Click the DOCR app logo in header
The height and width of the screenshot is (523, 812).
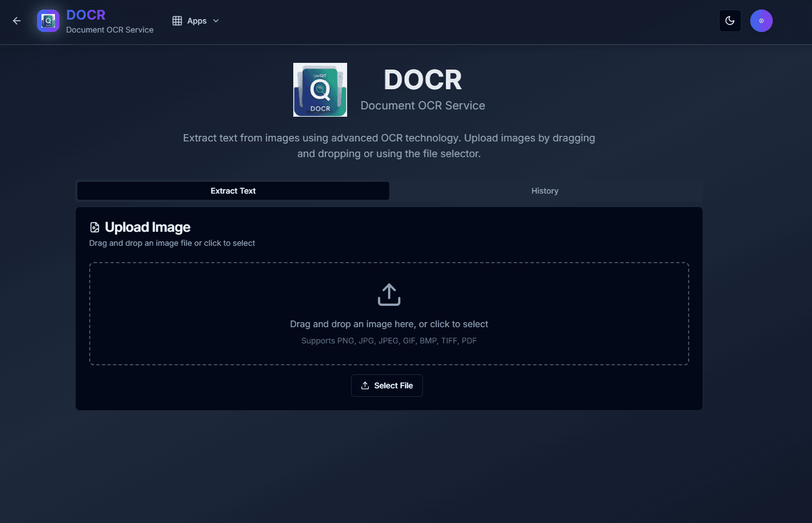[x=48, y=21]
